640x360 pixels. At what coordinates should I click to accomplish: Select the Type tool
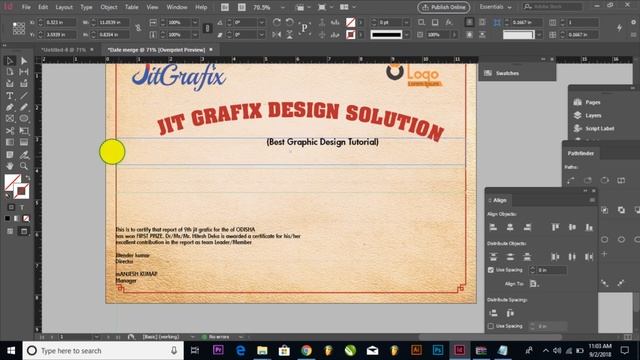(9, 96)
